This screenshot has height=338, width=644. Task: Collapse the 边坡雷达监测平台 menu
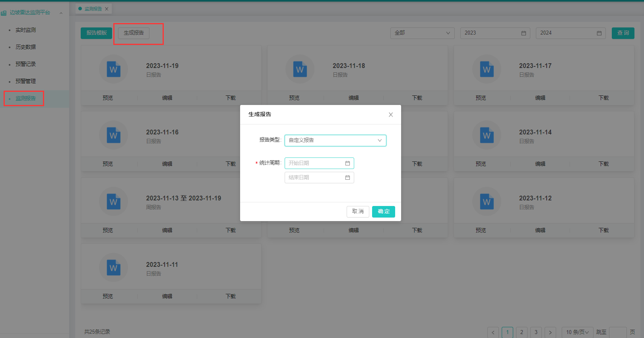click(x=61, y=13)
